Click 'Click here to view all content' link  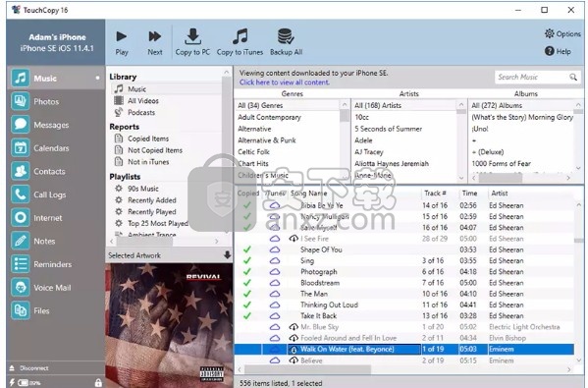285,83
